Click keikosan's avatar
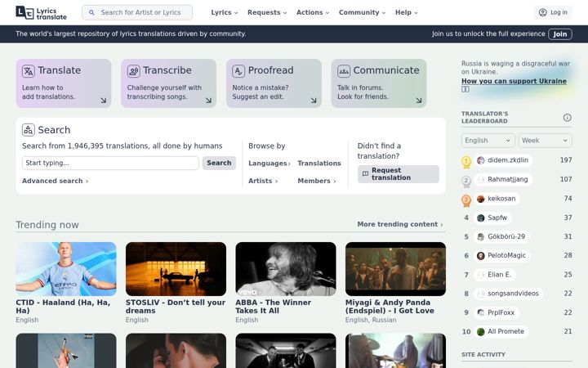Image resolution: width=588 pixels, height=368 pixels. point(480,199)
